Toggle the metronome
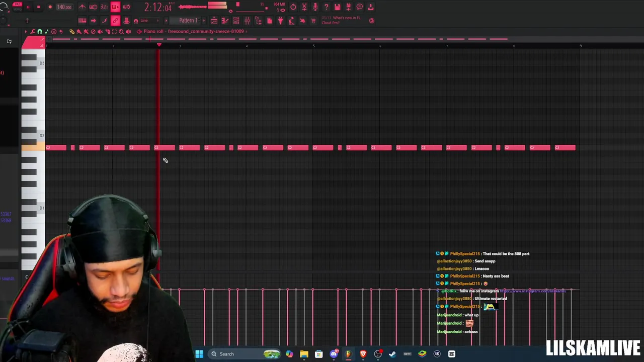Image resolution: width=644 pixels, height=362 pixels. tap(82, 7)
